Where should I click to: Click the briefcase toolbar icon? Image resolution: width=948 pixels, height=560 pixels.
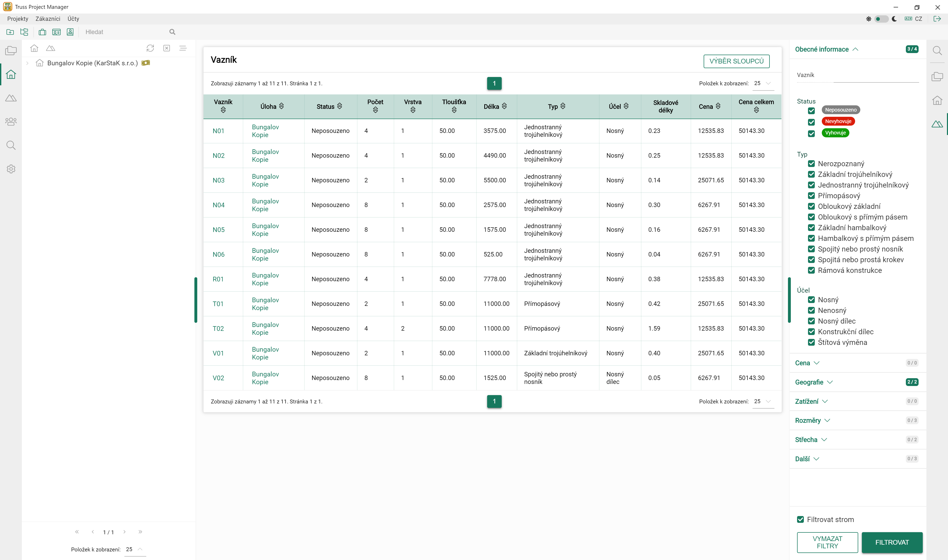42,32
